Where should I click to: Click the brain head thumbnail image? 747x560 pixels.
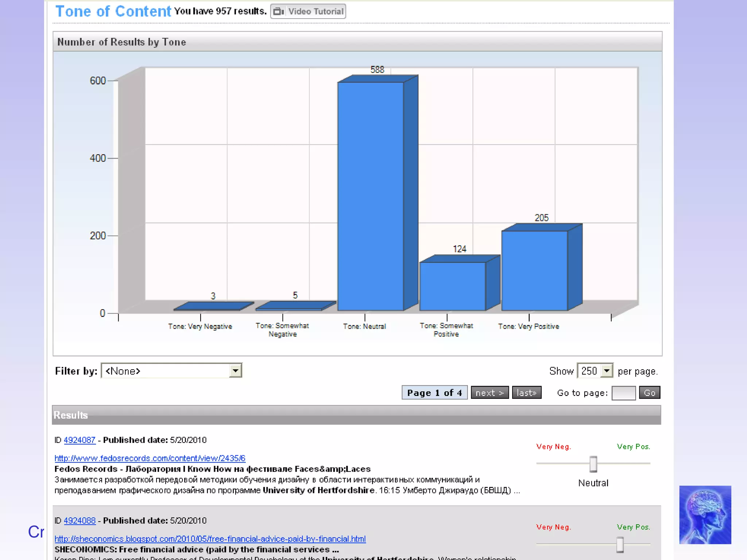click(x=705, y=514)
